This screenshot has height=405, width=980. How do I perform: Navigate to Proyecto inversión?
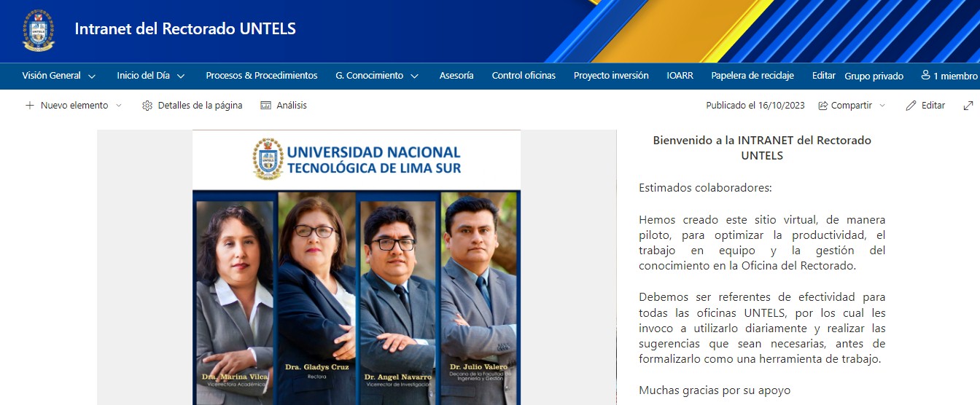[x=610, y=76]
